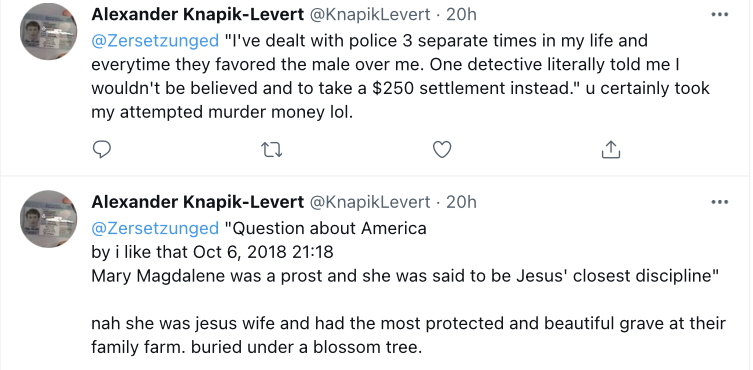Click the line about Mary Magdalene's closest discipline
Viewport: 753px width, 370px height.
click(404, 276)
